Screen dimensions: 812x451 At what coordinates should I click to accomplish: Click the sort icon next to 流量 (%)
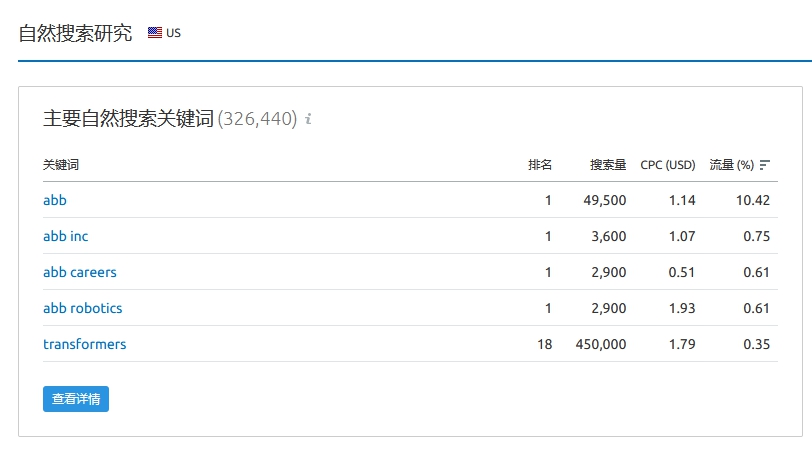(765, 165)
